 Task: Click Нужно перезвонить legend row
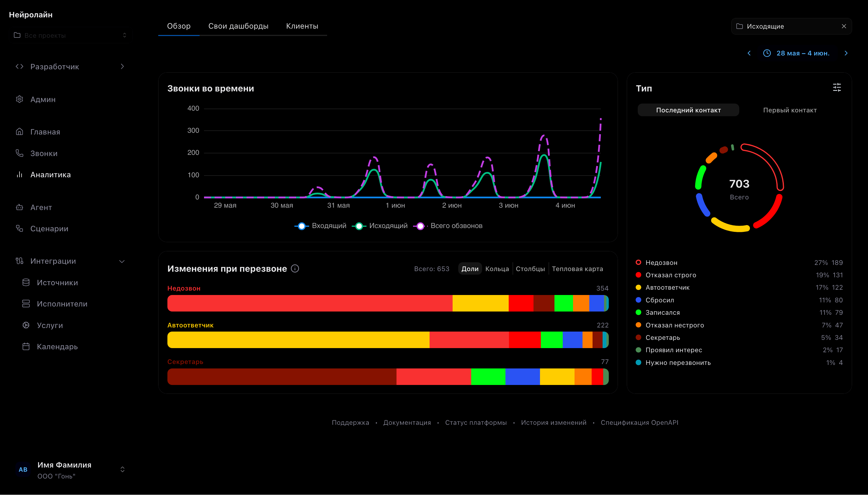[x=739, y=363]
